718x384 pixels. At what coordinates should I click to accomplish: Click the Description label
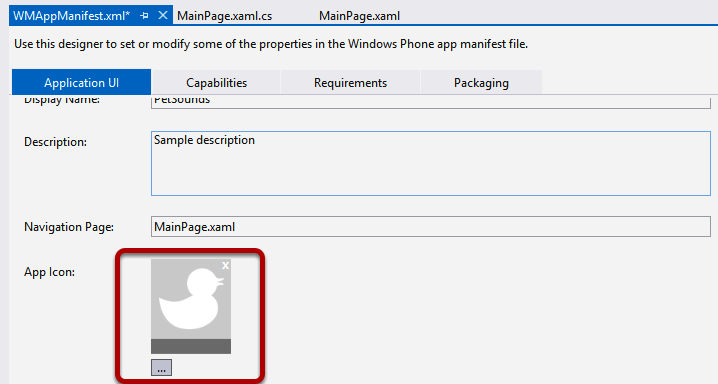coord(55,142)
